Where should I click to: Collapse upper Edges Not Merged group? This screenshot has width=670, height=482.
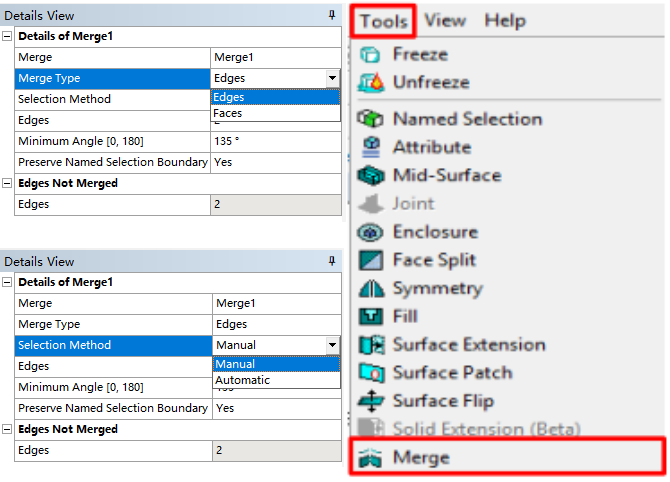7,183
